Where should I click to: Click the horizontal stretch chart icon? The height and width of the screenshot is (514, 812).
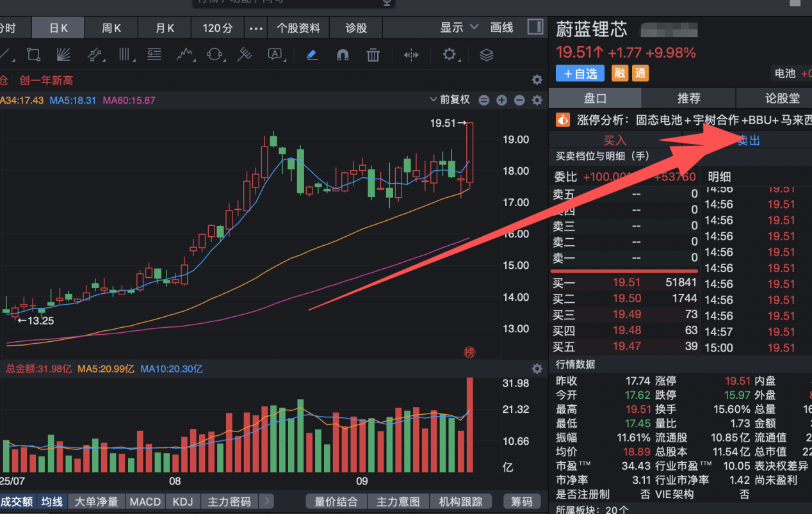[x=411, y=55]
